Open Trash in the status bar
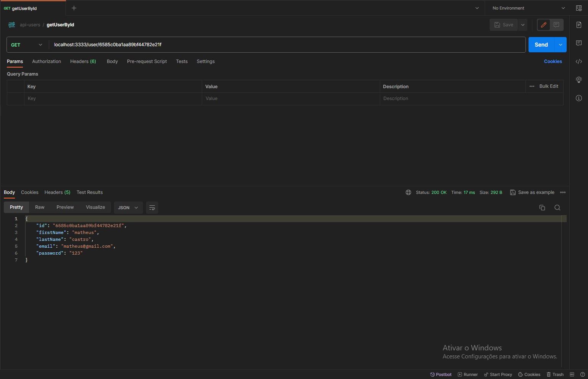 (x=555, y=374)
